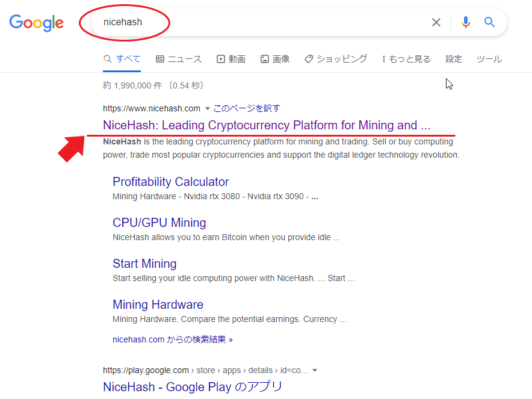
Task: Open もっと見る to reveal more search categories
Action: 406,58
